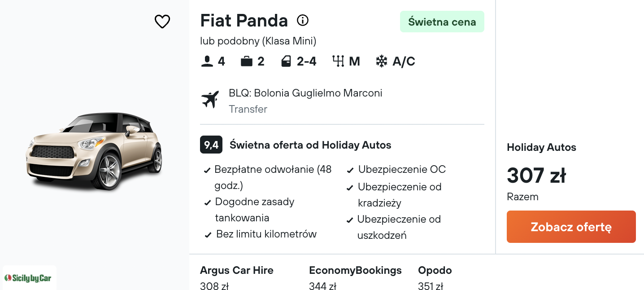
Task: Click the air conditioning snowflake icon
Action: click(382, 62)
